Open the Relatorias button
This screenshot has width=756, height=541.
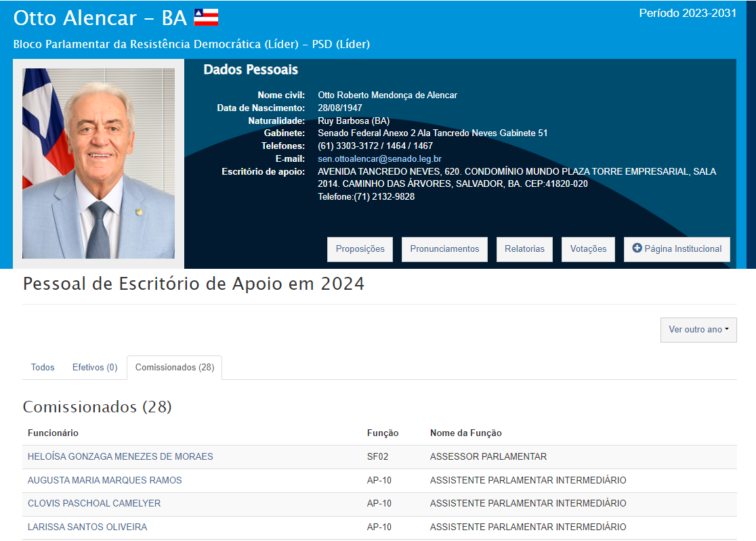(524, 249)
